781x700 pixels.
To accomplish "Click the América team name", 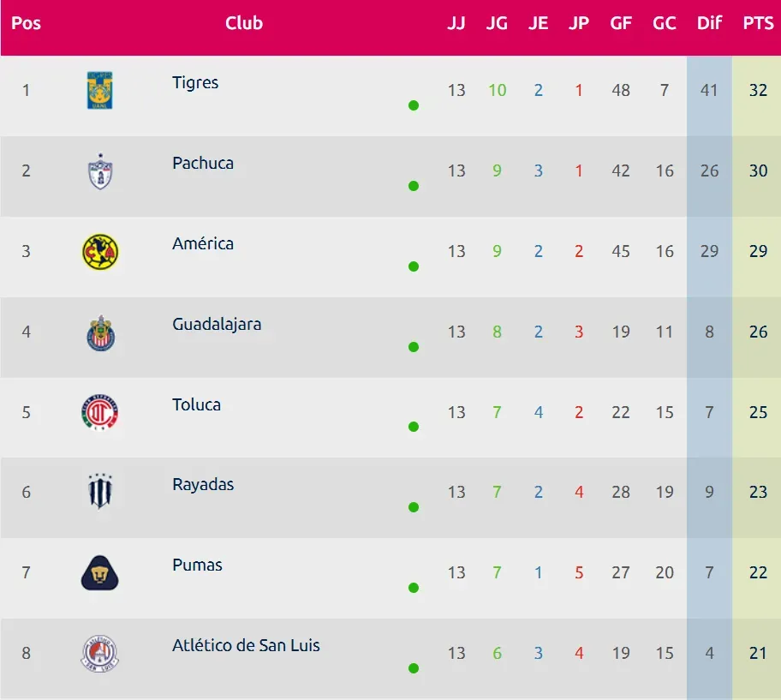I will pos(203,244).
